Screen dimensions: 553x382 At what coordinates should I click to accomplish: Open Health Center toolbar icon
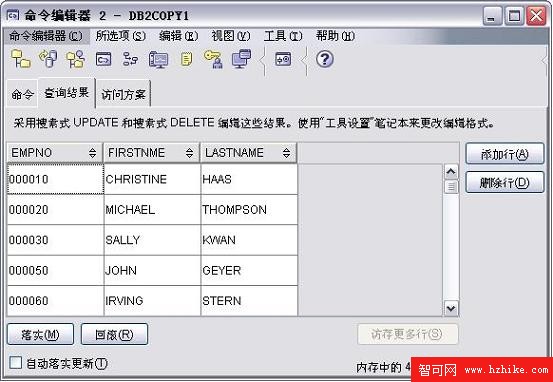tap(158, 59)
